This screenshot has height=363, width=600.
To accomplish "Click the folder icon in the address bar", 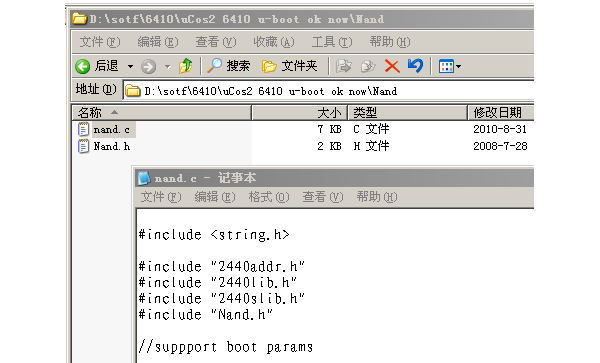I will [133, 91].
